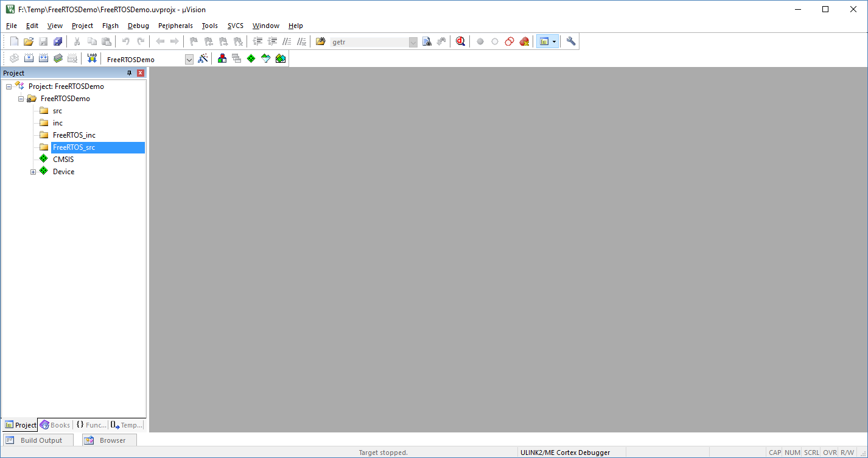
Task: Toggle the window layout button
Action: (544, 41)
